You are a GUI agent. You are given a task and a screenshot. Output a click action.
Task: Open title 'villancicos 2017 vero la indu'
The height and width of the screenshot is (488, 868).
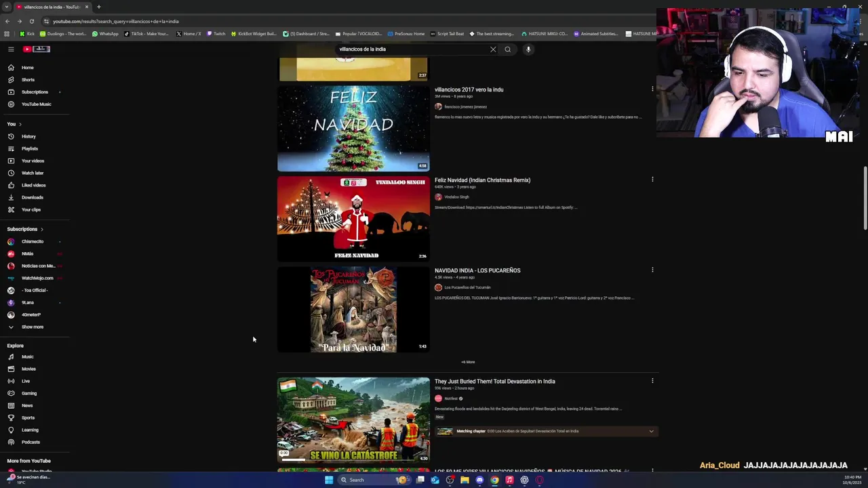pos(469,89)
